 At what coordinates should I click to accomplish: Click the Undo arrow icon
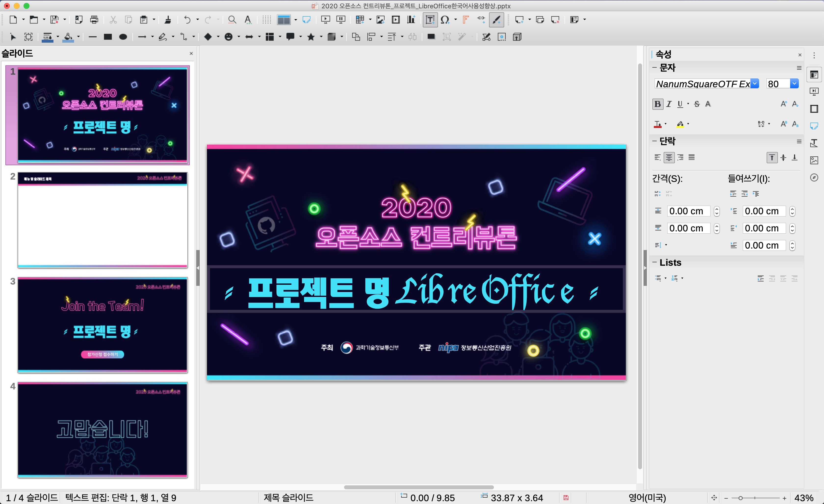pos(187,20)
